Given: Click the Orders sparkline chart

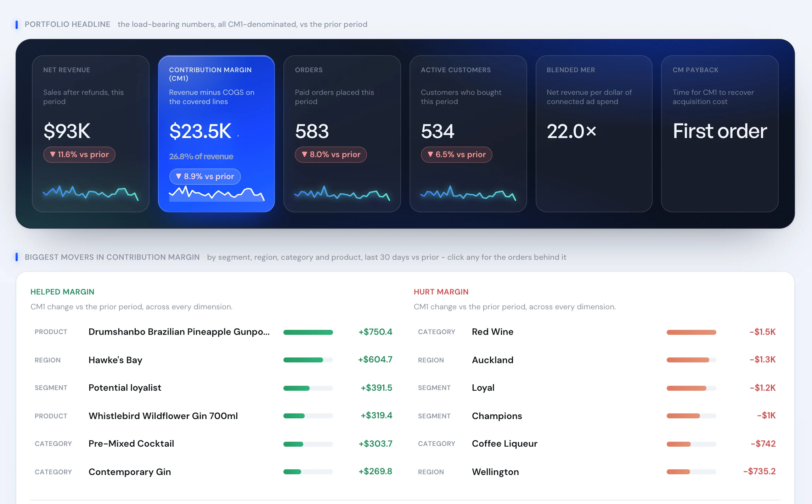Looking at the screenshot, I should (342, 193).
